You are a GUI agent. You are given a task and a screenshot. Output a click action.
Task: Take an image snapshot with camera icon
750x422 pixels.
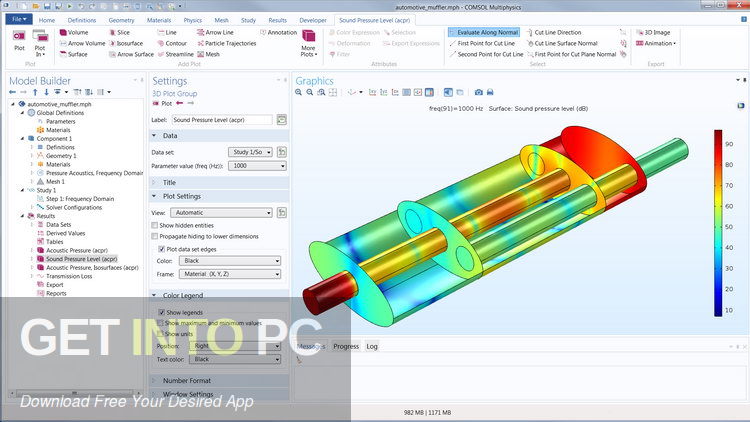(x=478, y=92)
